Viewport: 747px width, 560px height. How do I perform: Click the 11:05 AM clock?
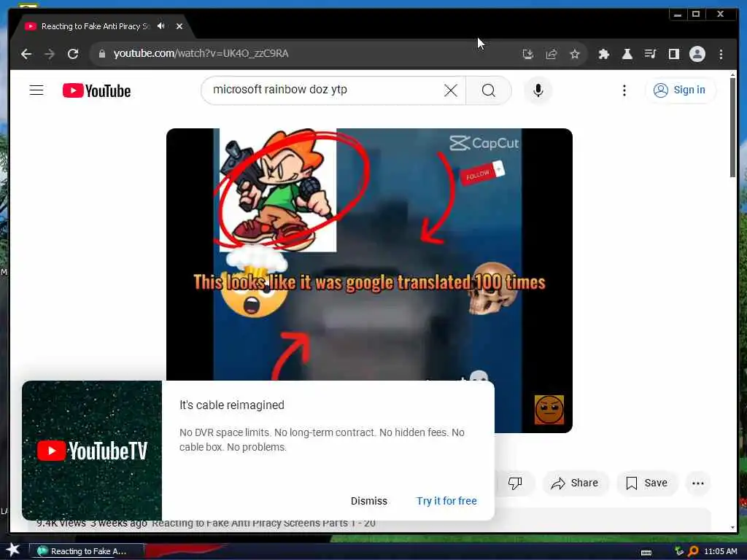[720, 551]
